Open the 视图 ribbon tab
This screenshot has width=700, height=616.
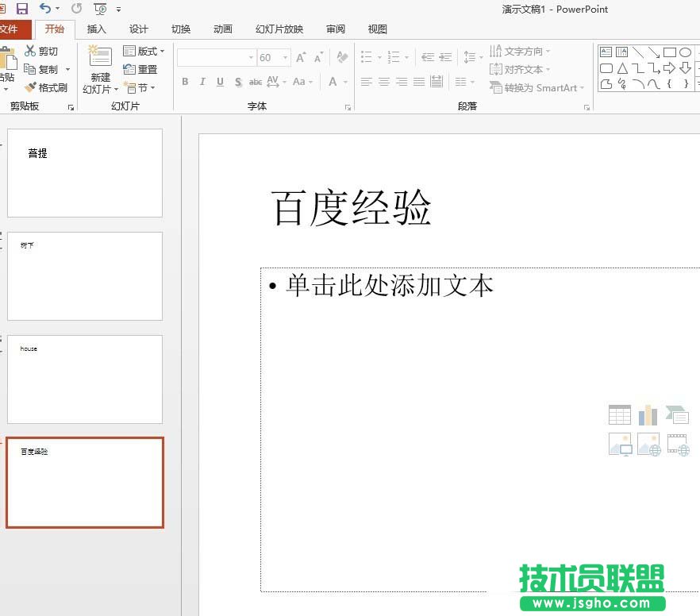(x=377, y=29)
